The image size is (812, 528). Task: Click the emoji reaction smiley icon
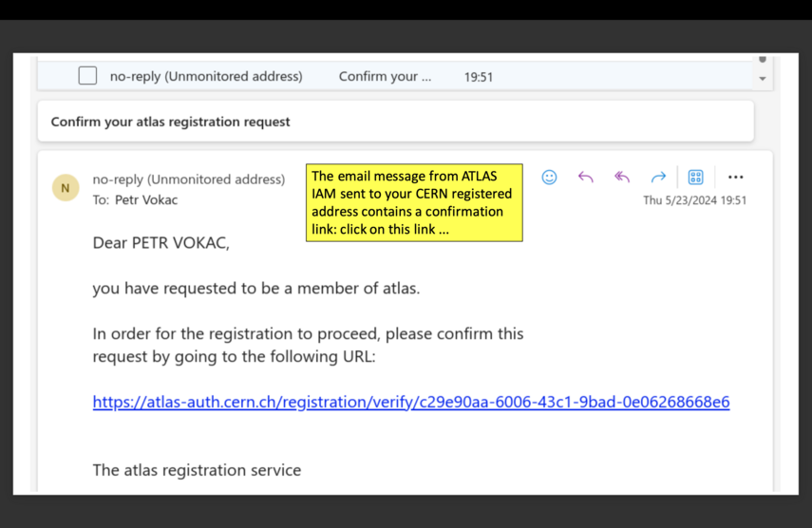click(x=549, y=178)
